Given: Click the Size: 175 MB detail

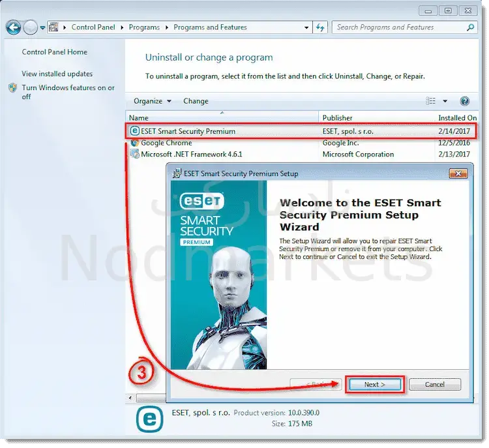Looking at the screenshot, I should coord(292,424).
